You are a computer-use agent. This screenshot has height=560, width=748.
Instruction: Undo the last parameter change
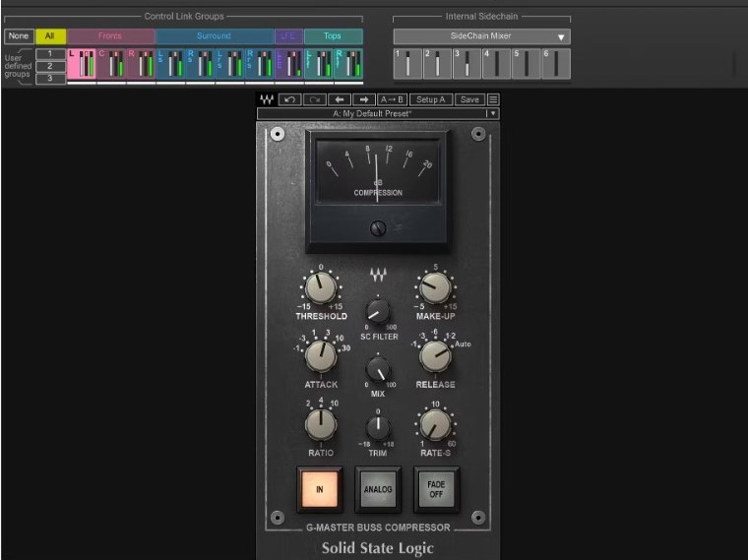pyautogui.click(x=289, y=99)
